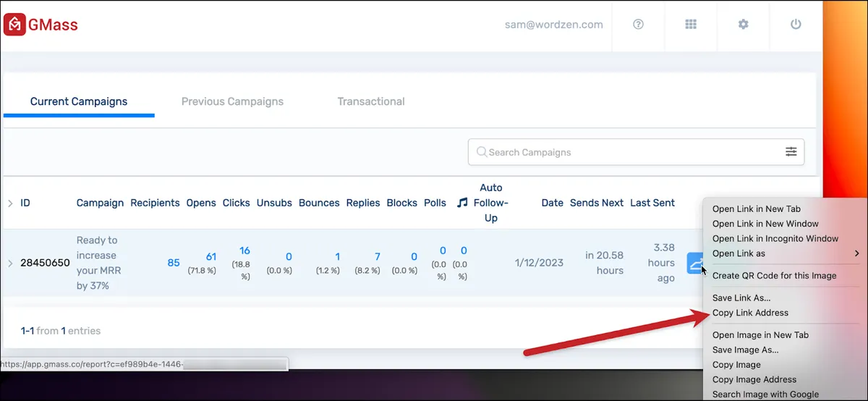
Task: Sort by ID column header
Action: (25, 203)
